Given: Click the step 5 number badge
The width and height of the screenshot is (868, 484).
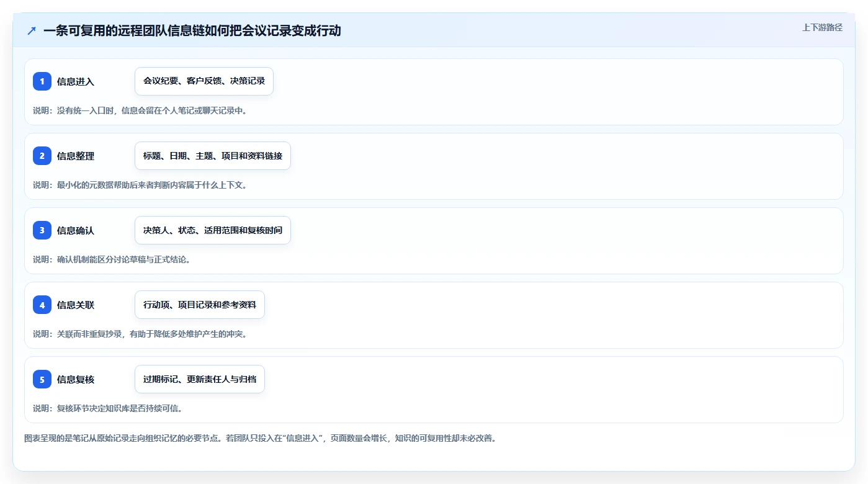Looking at the screenshot, I should tap(42, 379).
